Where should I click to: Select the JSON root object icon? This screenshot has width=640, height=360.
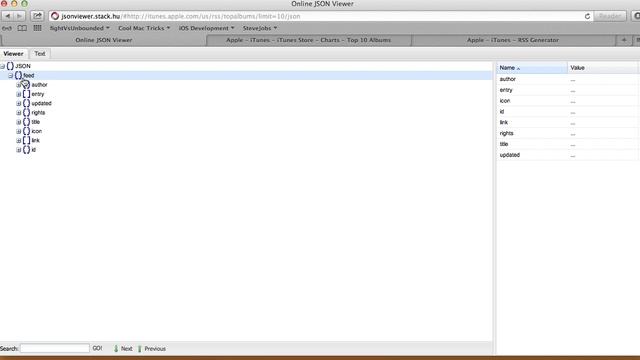click(10, 66)
